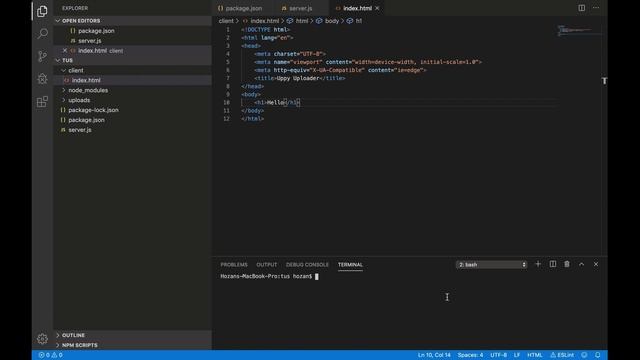Click the warnings count in status bar
The image size is (640, 360).
57,355
